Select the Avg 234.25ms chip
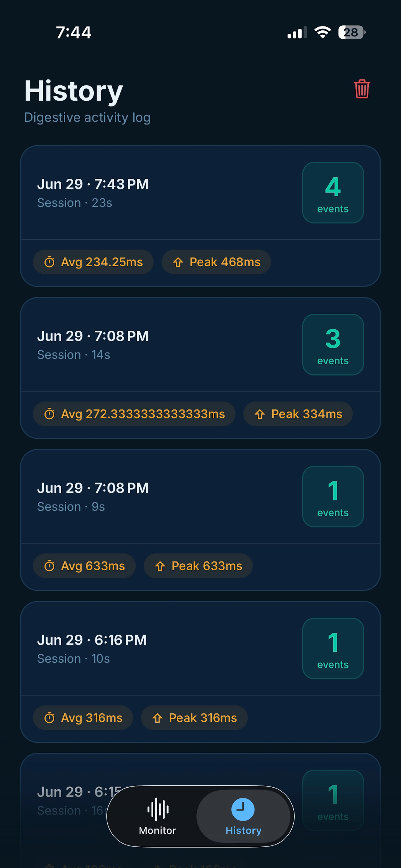This screenshot has height=868, width=401. click(x=93, y=262)
